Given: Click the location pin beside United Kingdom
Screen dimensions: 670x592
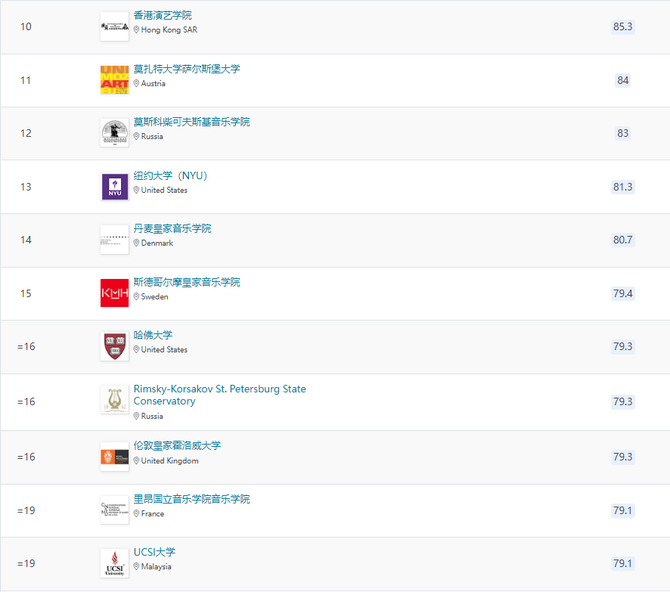Looking at the screenshot, I should click(136, 460).
